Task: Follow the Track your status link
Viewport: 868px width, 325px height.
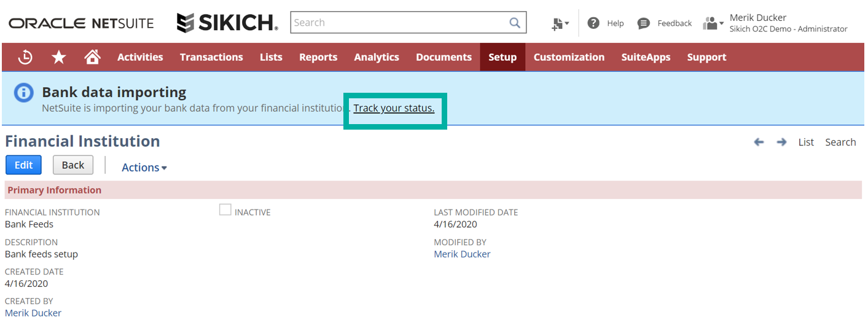Action: coord(394,108)
